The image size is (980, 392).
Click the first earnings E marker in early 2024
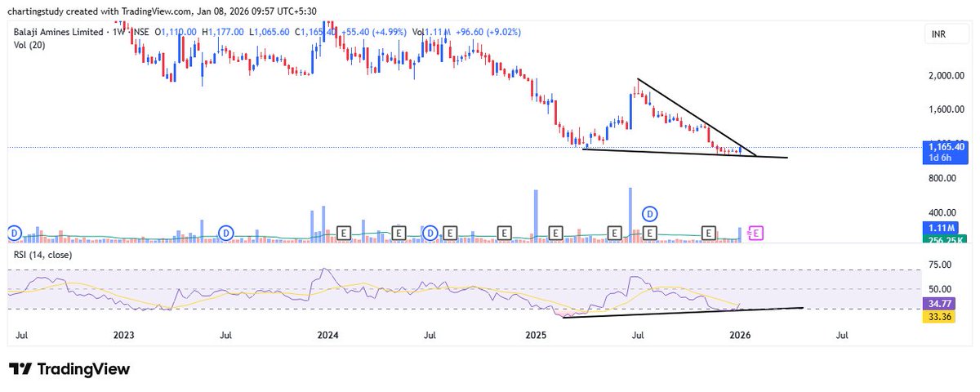click(345, 234)
